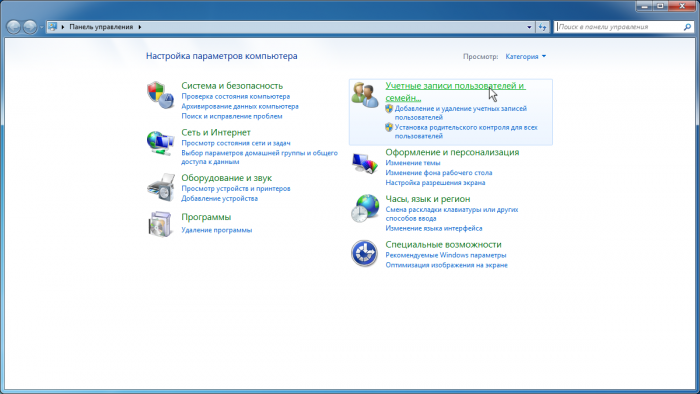Open Поиск и исправление проблем
700x394 pixels.
[232, 116]
